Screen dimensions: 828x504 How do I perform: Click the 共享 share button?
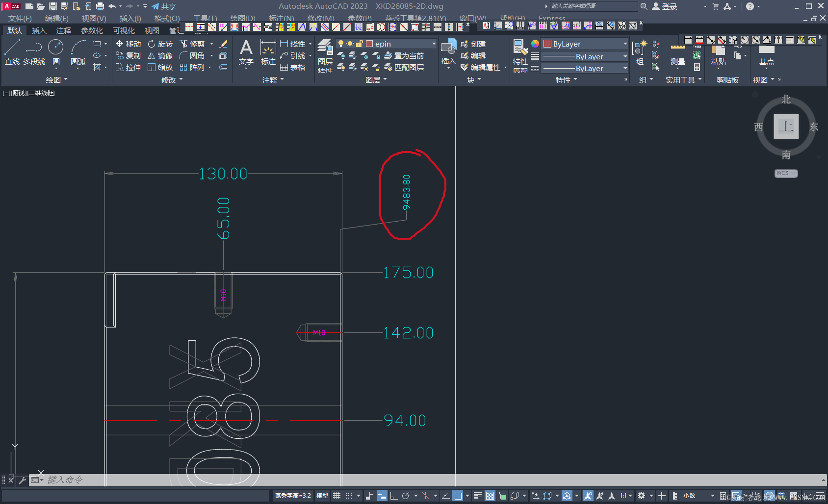[164, 6]
